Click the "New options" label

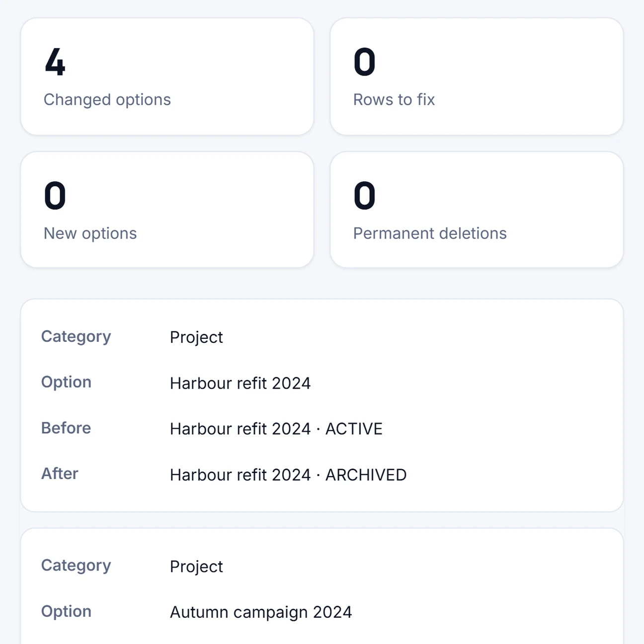tap(90, 234)
